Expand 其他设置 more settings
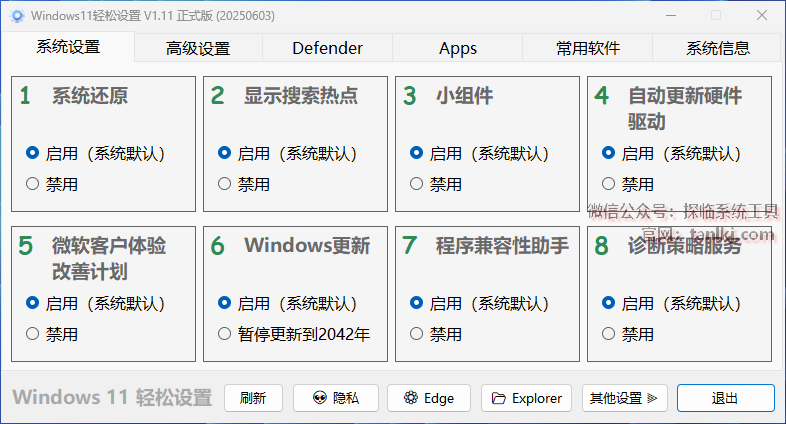 pos(624,398)
